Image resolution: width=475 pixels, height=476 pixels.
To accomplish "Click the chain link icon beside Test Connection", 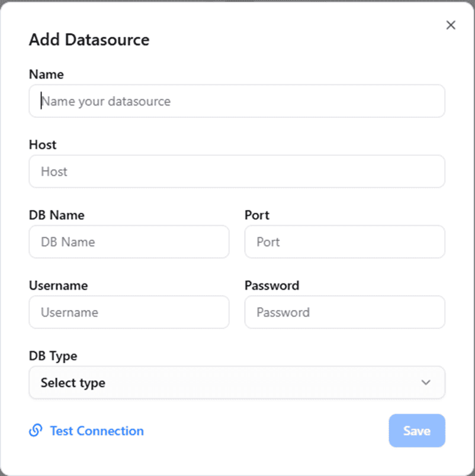I will point(36,430).
